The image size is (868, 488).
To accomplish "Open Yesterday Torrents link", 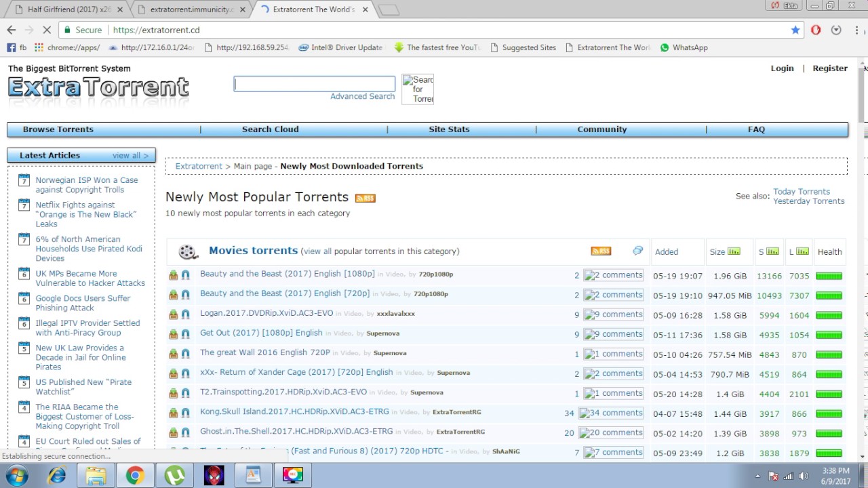I will [x=809, y=201].
